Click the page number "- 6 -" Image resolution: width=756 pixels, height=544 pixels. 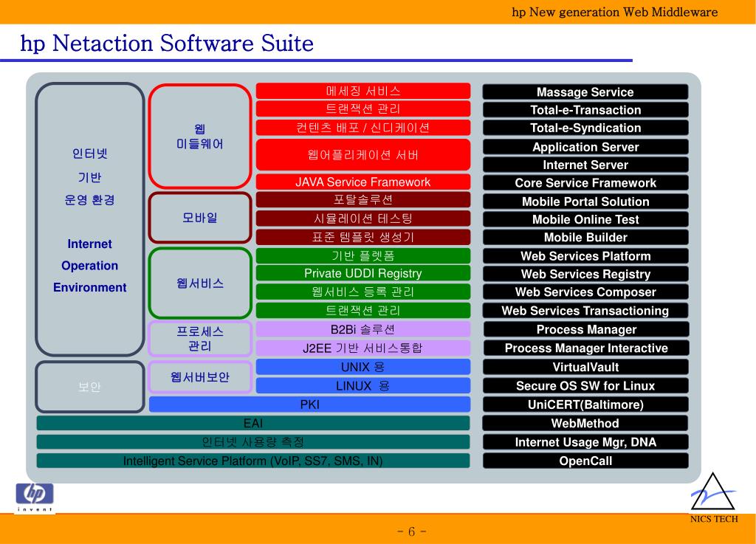[x=411, y=531]
